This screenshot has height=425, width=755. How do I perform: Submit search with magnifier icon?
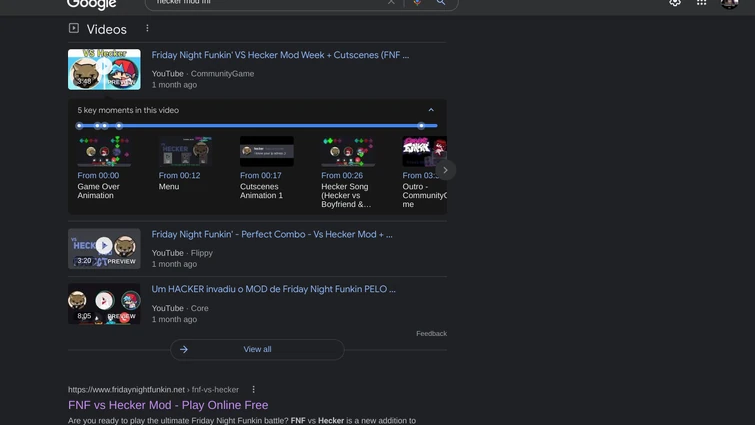441,2
